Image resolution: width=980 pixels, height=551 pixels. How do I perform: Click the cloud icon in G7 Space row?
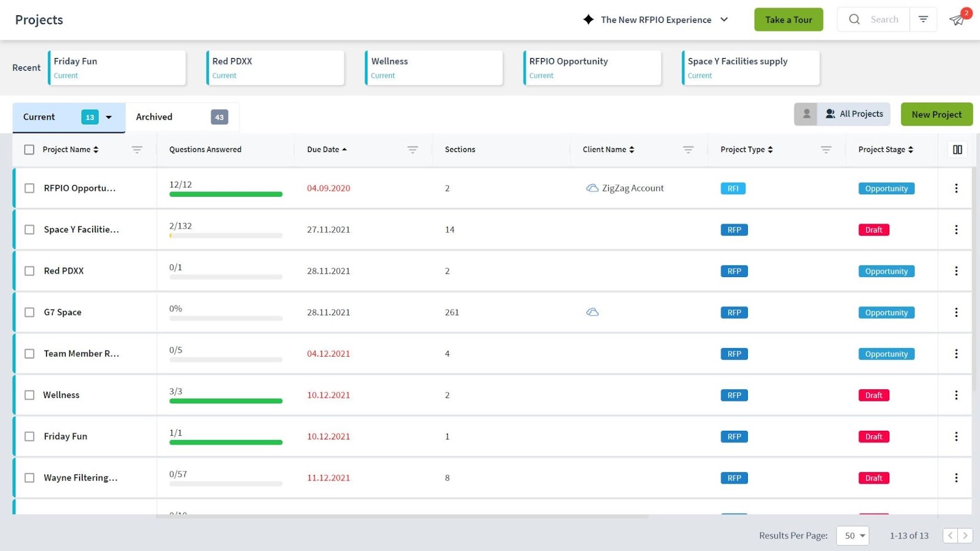[x=592, y=312]
